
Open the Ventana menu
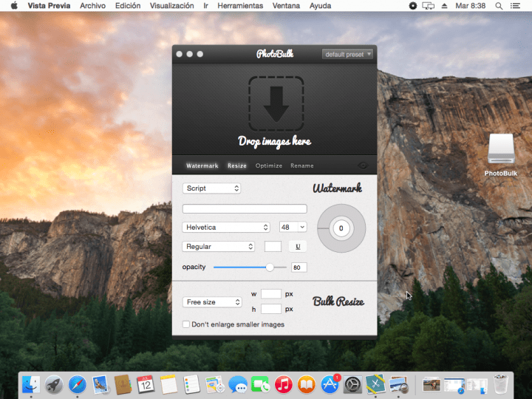click(286, 6)
